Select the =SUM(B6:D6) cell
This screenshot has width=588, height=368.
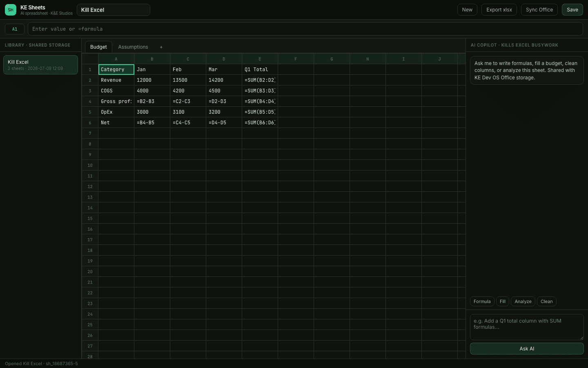pos(260,123)
